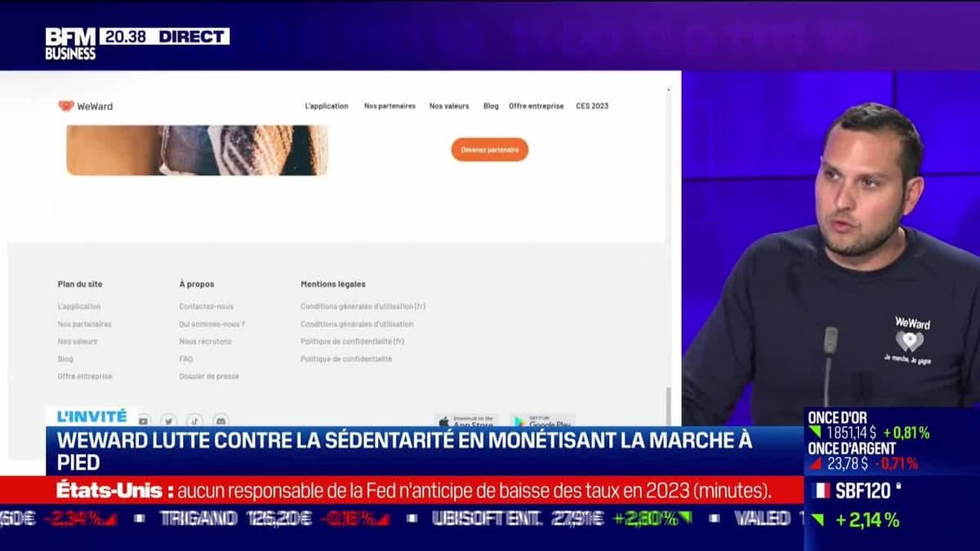Open L'application in the top navigation
The width and height of the screenshot is (980, 551).
pyautogui.click(x=327, y=106)
